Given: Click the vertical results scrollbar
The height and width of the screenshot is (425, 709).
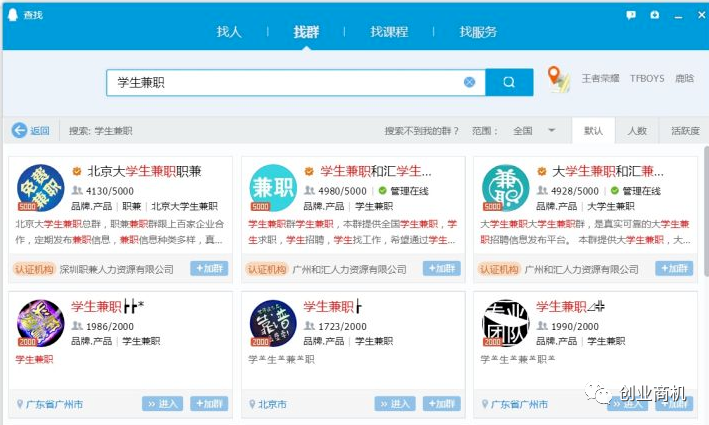Looking at the screenshot, I should 706,211.
